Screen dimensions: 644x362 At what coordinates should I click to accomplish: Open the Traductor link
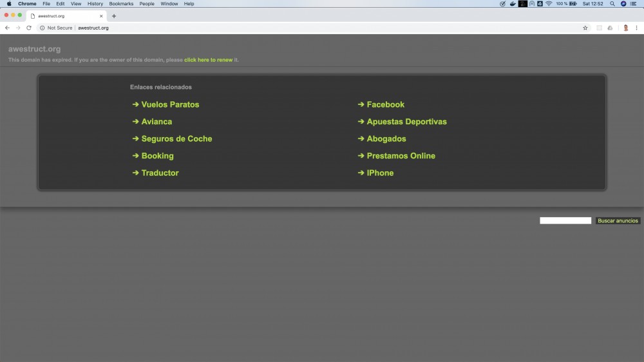tap(160, 173)
